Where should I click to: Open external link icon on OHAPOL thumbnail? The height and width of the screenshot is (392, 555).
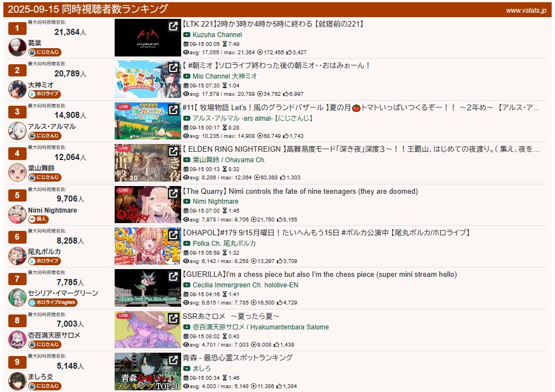173,235
